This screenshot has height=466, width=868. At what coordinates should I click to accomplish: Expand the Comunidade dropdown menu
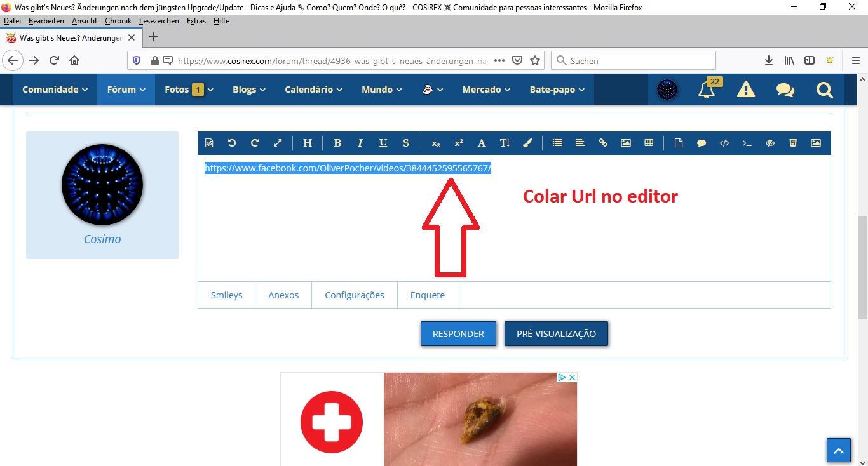tap(55, 90)
